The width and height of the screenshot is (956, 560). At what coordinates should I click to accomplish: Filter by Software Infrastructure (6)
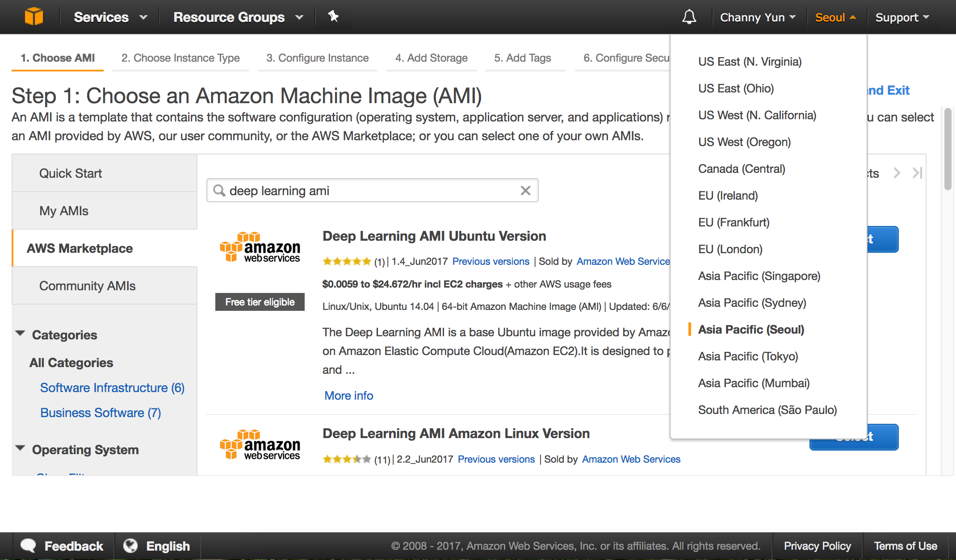(112, 388)
